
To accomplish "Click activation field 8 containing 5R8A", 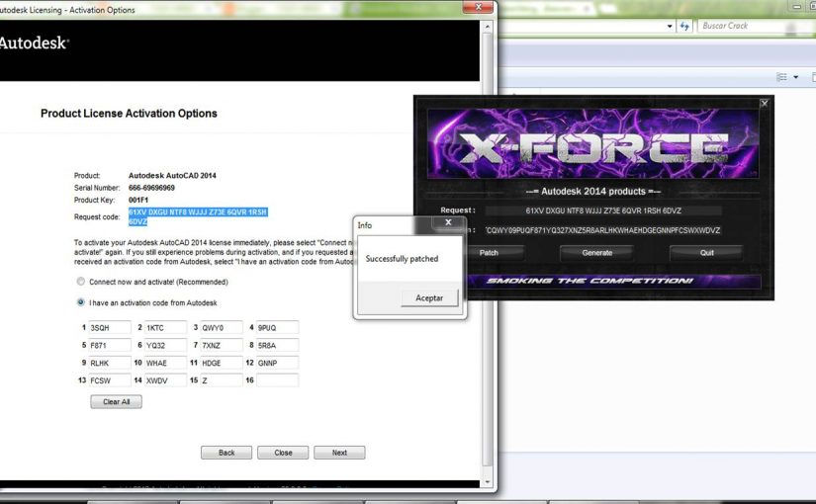I will (x=277, y=345).
